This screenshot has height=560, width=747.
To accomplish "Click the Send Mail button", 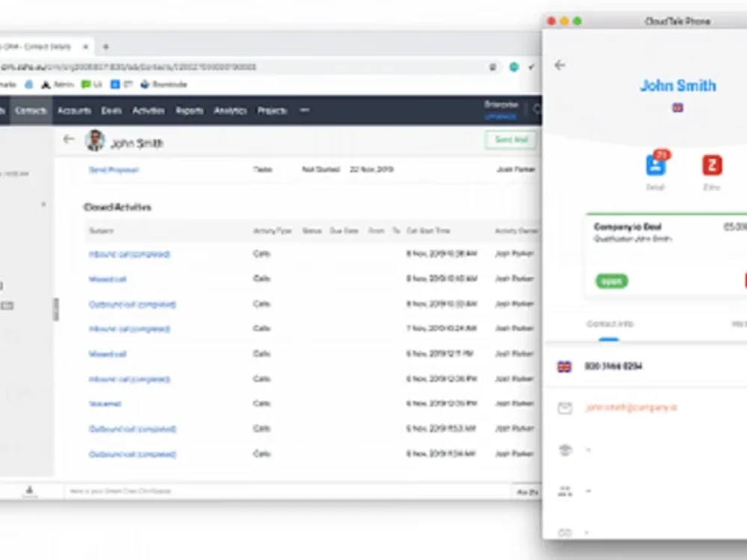I will 511,139.
